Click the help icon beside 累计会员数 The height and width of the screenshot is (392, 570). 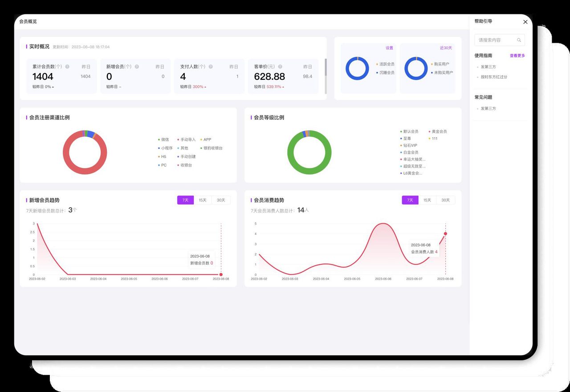pos(67,67)
